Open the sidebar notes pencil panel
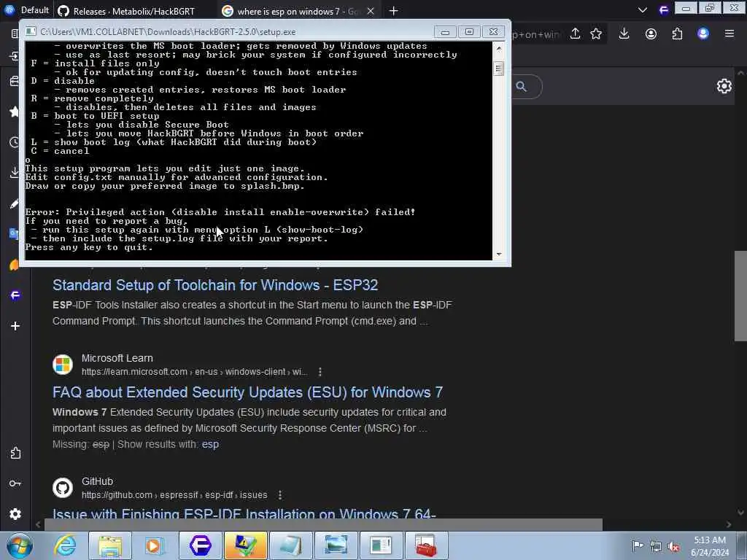747x560 pixels. pos(15,203)
